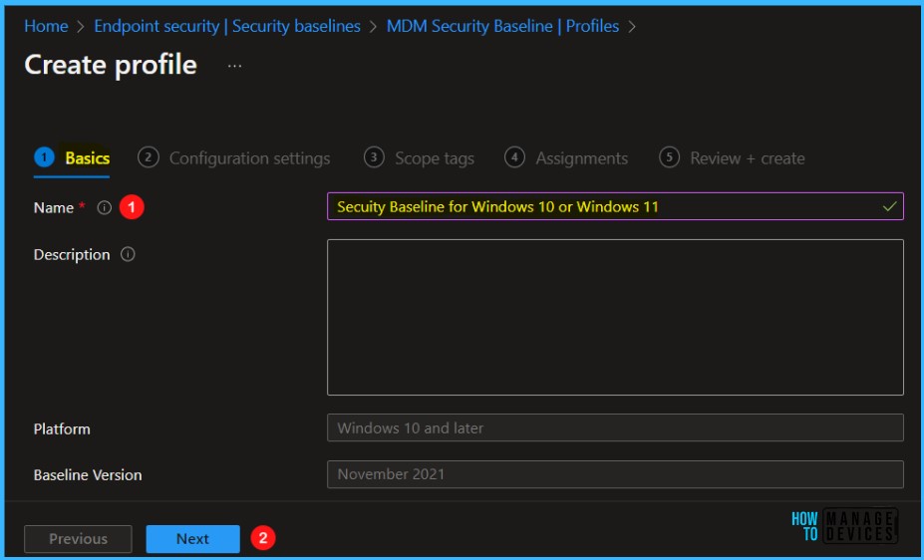Switch to Scope tags step

point(419,157)
